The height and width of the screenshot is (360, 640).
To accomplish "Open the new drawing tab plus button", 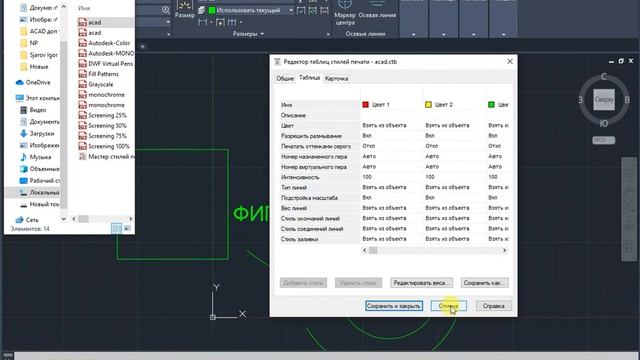I will point(142,47).
